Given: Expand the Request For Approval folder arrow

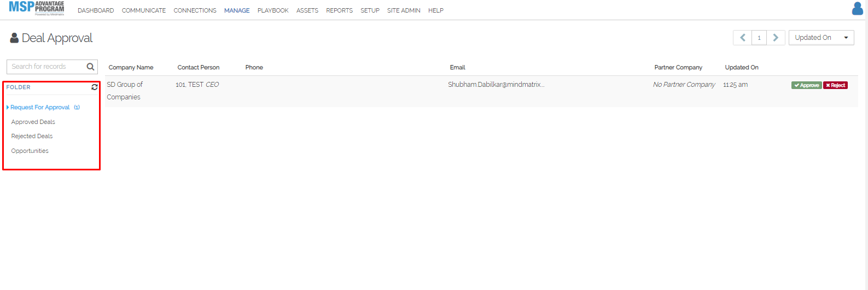Looking at the screenshot, I should click(8, 108).
